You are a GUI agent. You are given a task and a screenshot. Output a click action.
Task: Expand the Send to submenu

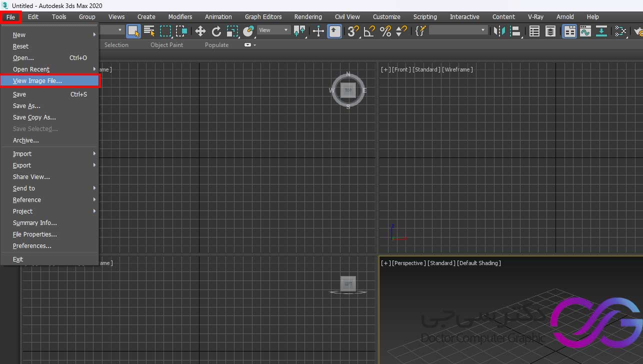click(x=50, y=188)
